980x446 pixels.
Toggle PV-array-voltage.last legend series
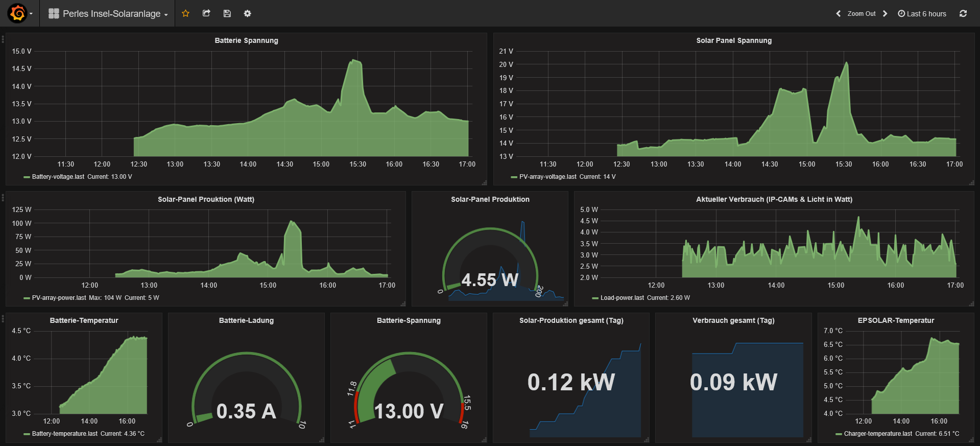coord(547,177)
